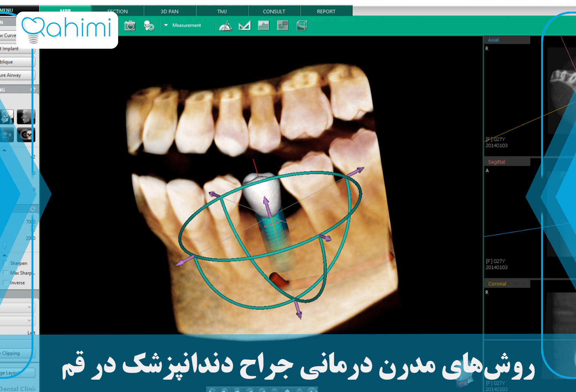The height and width of the screenshot is (392, 576).
Task: Open the MENU header
Action: (7, 10)
